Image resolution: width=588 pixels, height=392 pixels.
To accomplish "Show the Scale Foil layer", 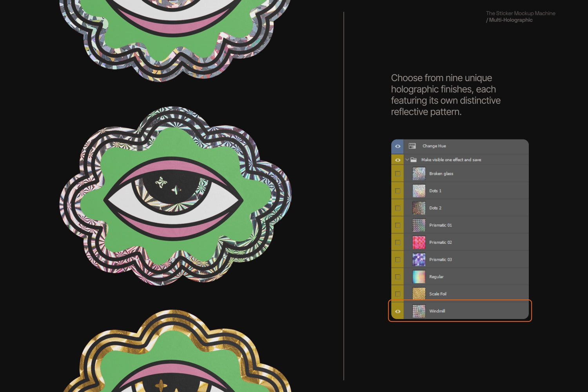I will (x=397, y=294).
